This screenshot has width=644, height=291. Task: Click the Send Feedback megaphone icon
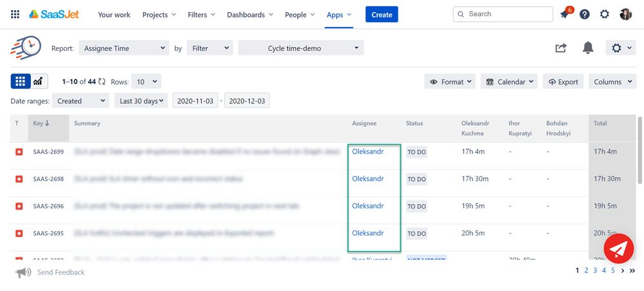(23, 272)
